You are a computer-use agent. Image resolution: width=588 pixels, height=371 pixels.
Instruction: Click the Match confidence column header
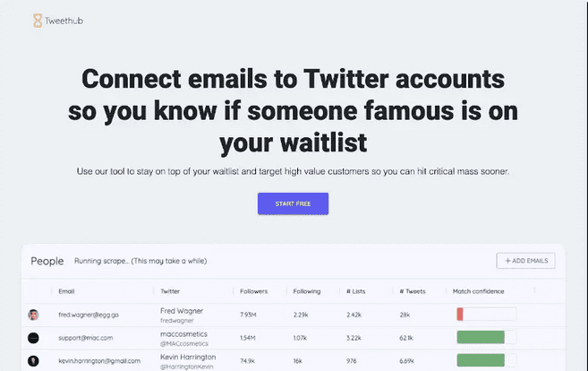click(478, 291)
